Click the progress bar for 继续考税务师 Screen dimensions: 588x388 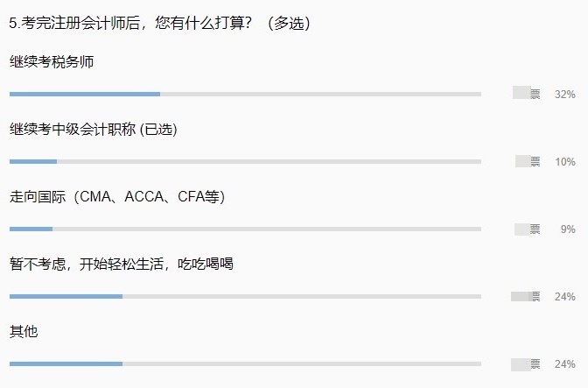[x=245, y=94]
